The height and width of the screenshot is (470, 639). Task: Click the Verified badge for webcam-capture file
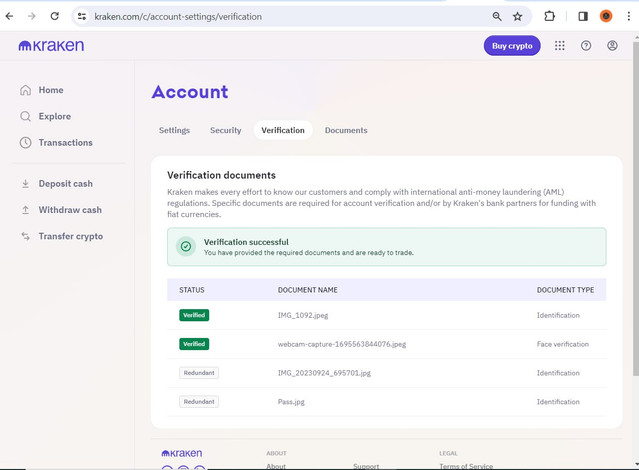tap(194, 344)
